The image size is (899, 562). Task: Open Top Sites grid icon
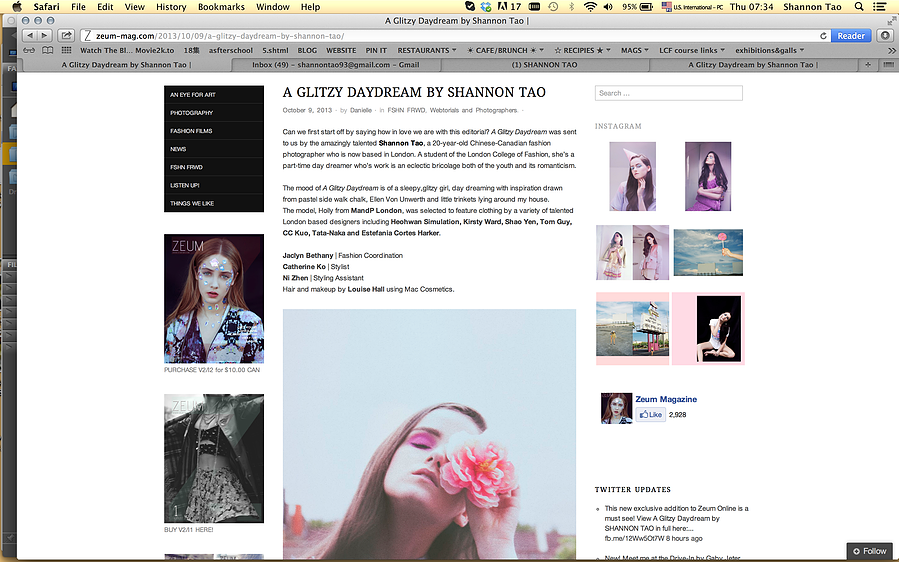click(66, 50)
